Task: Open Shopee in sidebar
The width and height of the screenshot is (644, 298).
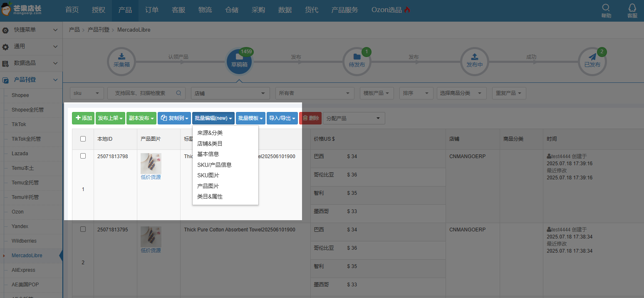Action: pos(20,95)
